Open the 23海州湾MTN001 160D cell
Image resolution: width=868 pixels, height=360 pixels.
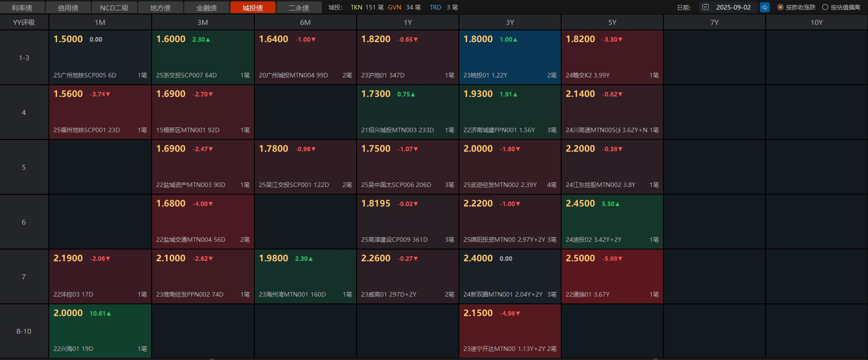coord(305,277)
